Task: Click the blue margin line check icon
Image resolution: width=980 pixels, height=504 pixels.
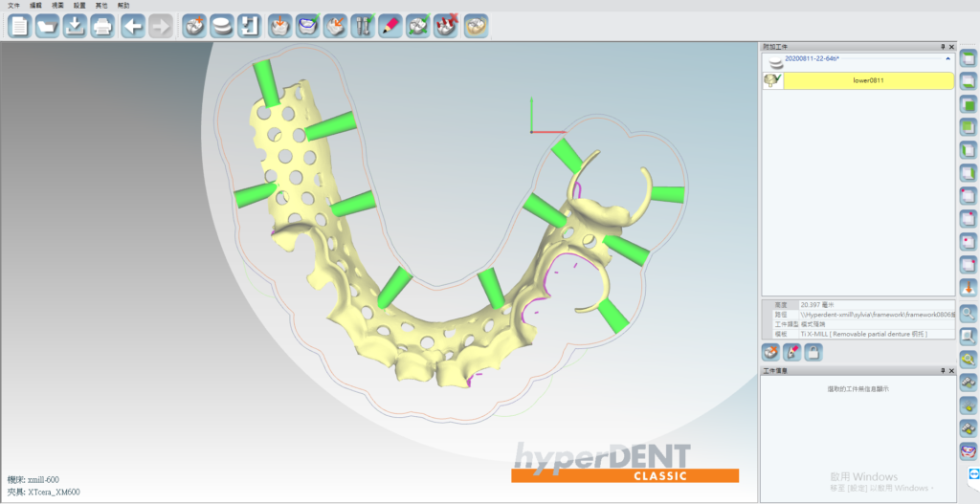Action: pyautogui.click(x=307, y=26)
